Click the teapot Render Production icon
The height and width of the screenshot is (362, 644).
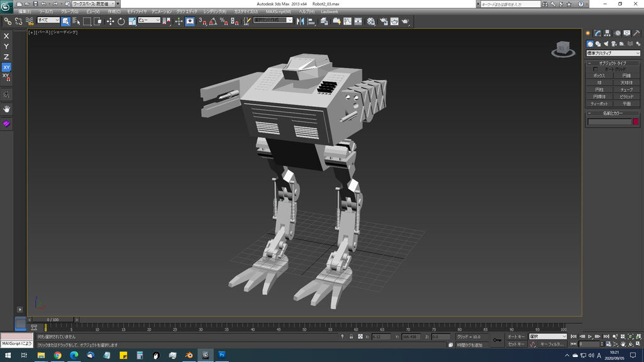click(406, 21)
